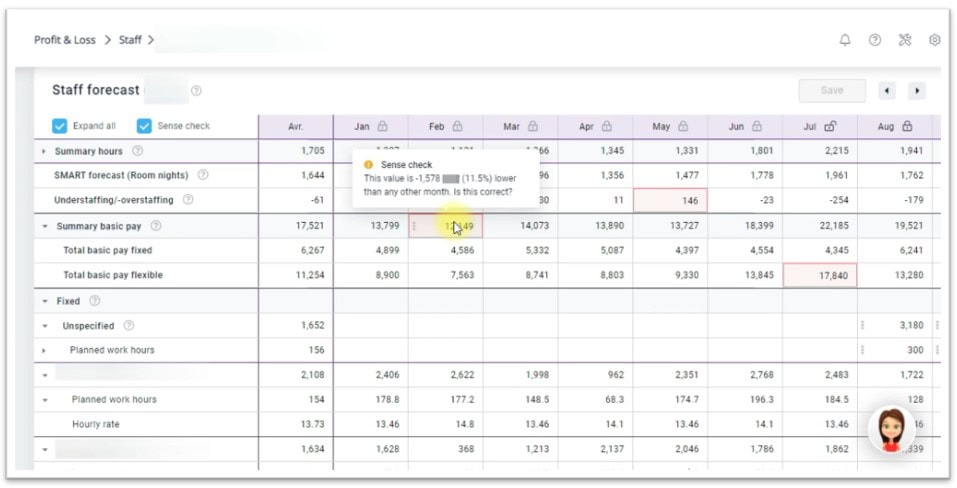Untick the Expand all checkbox
This screenshot has width=957, height=488.
(x=60, y=127)
